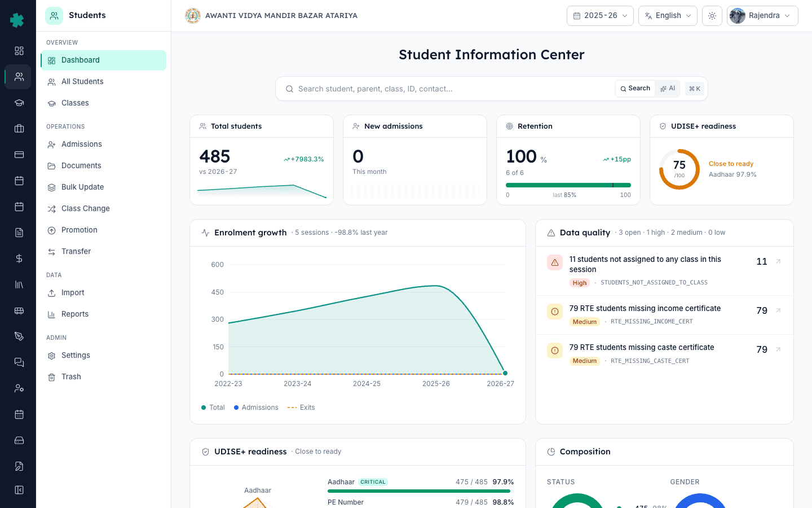Open the arrow for unassigned students issue

(x=778, y=261)
